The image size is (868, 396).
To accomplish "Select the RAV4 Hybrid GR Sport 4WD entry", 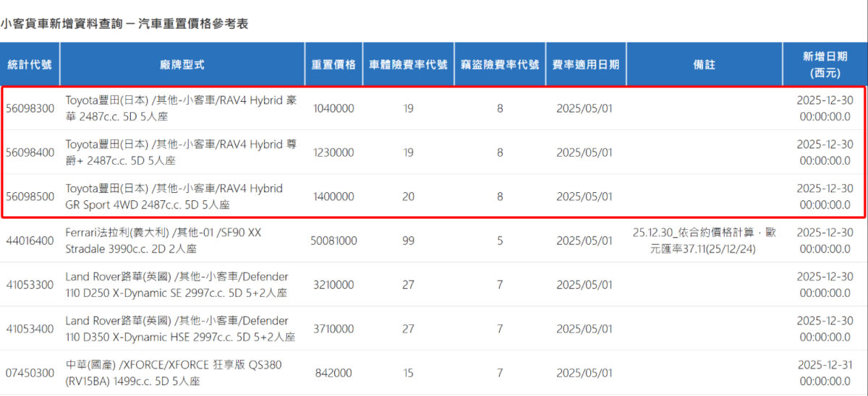I will coord(174,197).
